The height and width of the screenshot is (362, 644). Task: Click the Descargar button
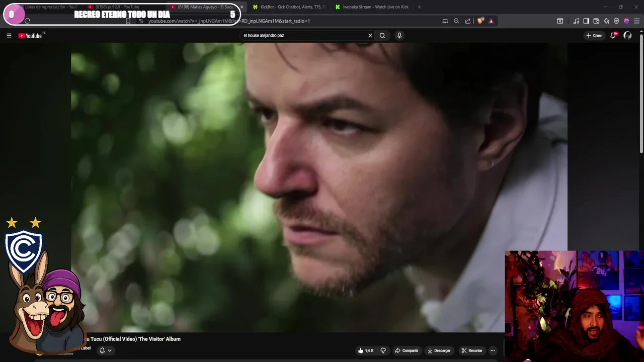point(439,350)
